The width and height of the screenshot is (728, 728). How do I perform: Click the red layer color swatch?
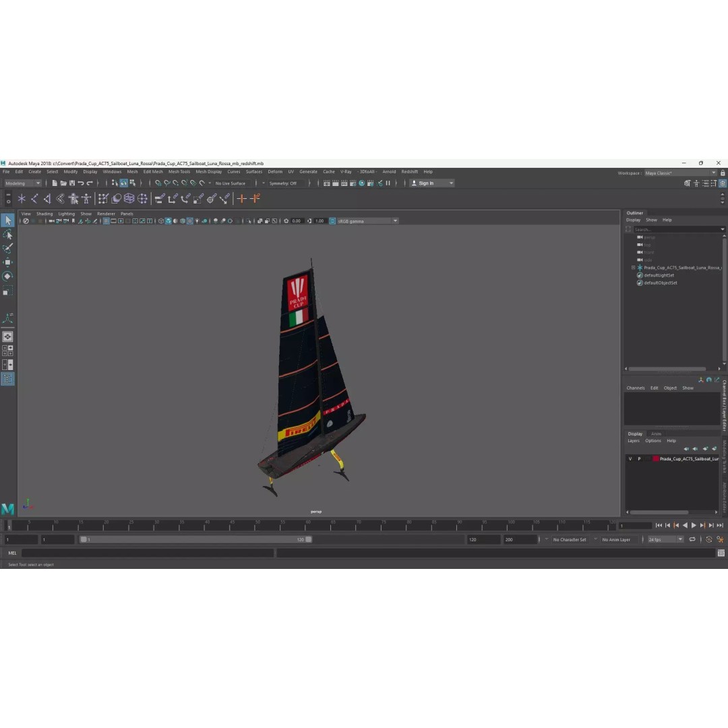click(x=655, y=459)
